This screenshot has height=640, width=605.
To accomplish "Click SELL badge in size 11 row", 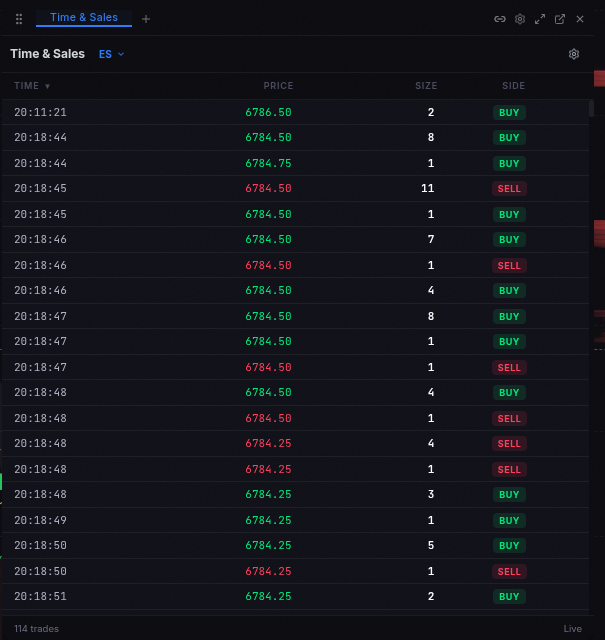I will [x=509, y=189].
